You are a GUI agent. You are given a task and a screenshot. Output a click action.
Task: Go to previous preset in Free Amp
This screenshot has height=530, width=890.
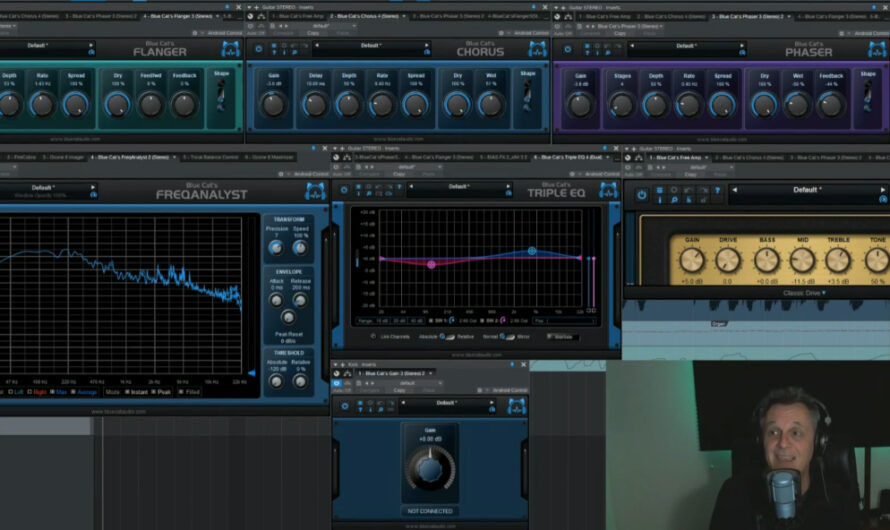tap(735, 190)
